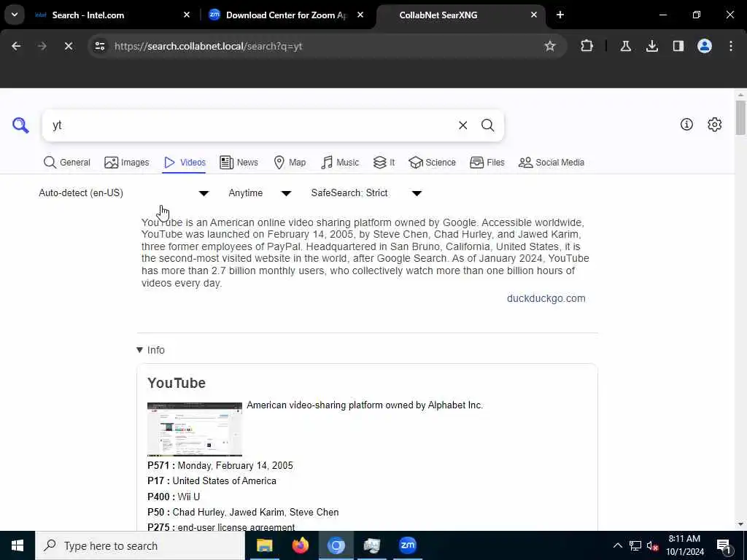Bookmark this page with star icon

(550, 46)
